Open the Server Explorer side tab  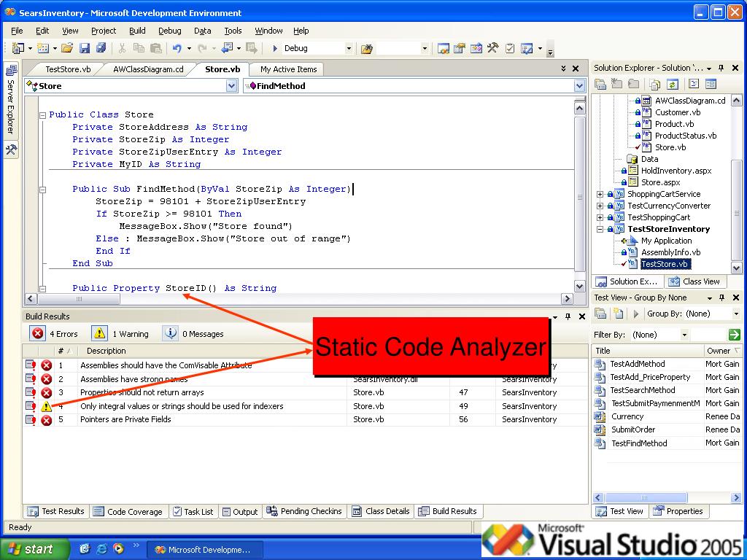point(11,99)
